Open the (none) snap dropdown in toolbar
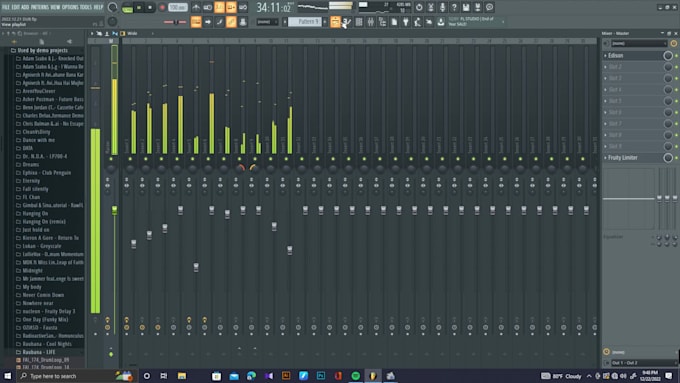The image size is (680, 383). 267,22
